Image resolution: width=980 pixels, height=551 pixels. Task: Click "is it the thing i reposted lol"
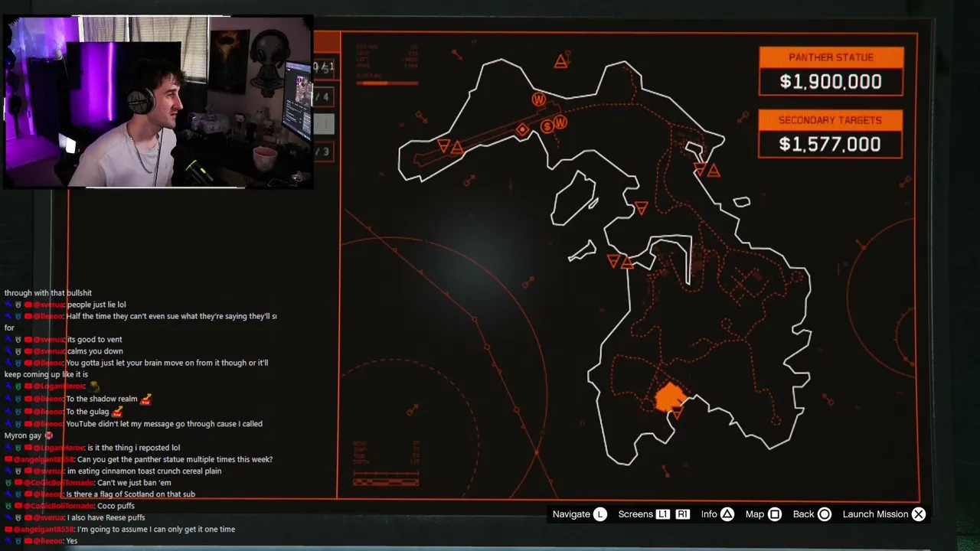[133, 448]
